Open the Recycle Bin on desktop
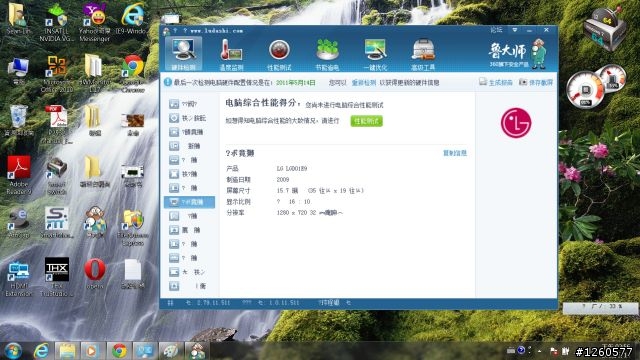 [x=18, y=120]
